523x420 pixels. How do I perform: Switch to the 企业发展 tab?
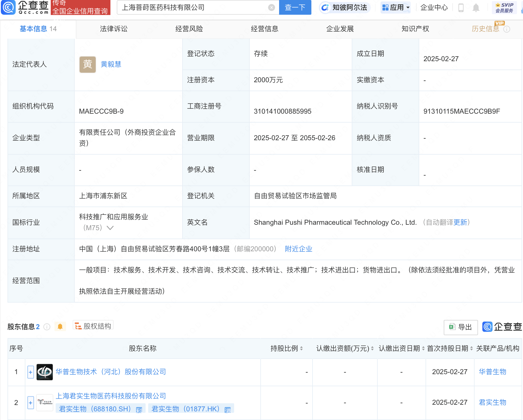click(x=340, y=29)
